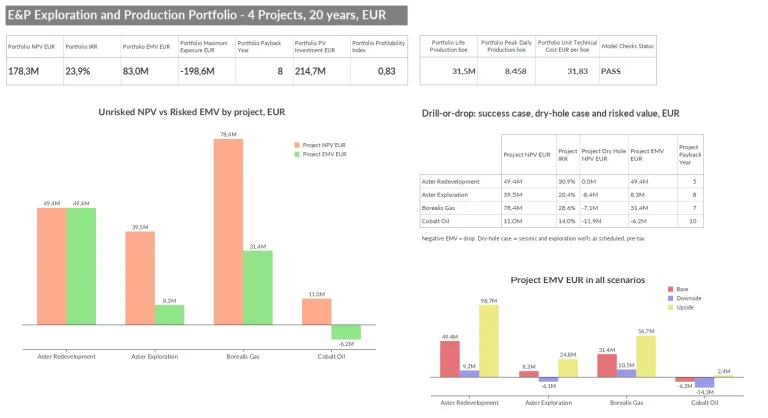
Task: Click the 20,4% IRR cell
Action: [567, 195]
